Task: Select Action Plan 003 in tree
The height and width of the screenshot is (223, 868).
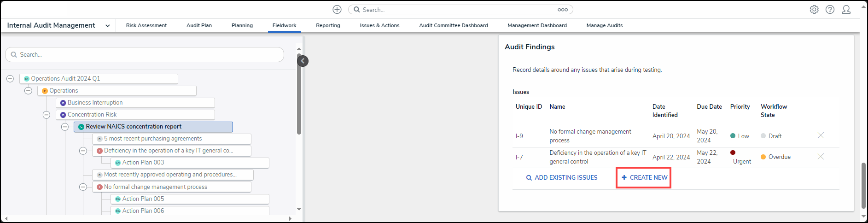Action: 143,163
